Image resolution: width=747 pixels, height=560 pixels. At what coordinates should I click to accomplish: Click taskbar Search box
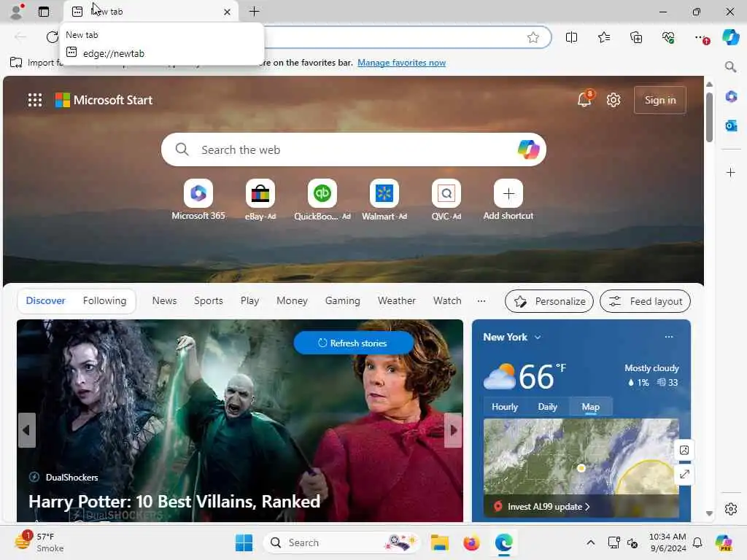(341, 542)
